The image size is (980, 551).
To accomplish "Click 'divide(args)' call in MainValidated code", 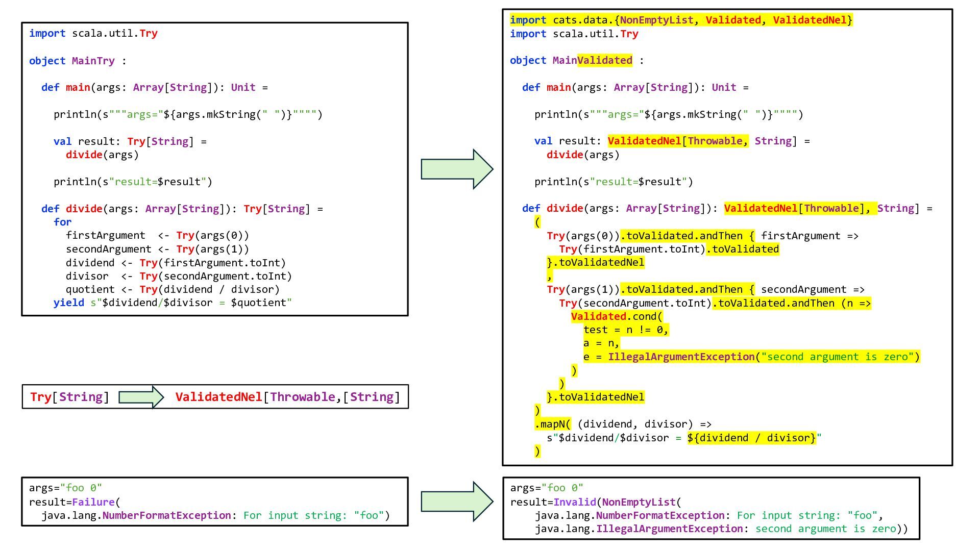I will (x=583, y=155).
